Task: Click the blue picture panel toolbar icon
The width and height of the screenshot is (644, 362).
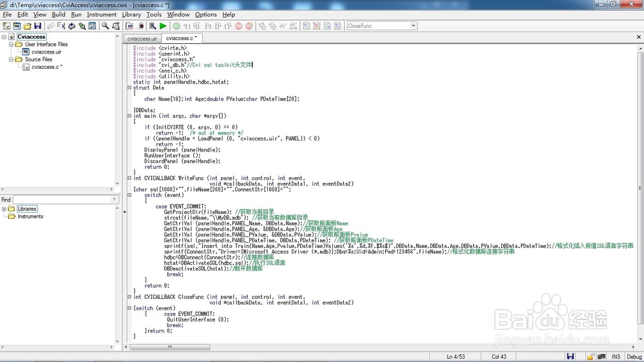Action: coord(92,26)
